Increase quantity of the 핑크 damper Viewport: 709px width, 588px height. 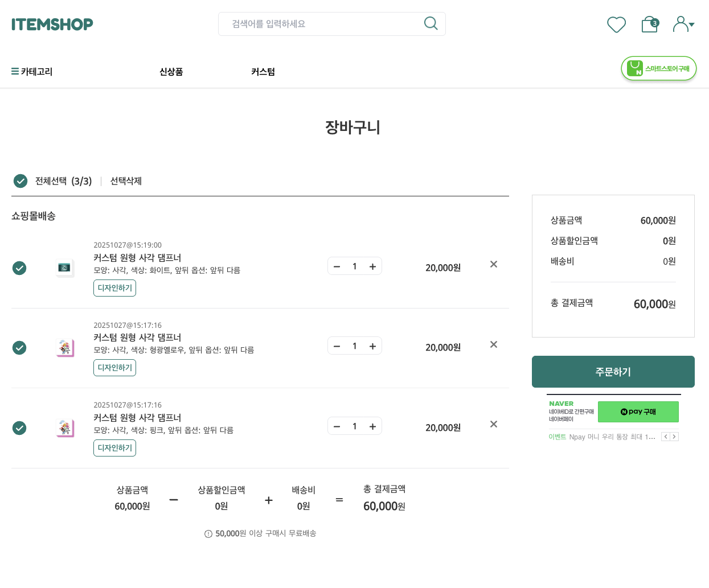(x=372, y=426)
